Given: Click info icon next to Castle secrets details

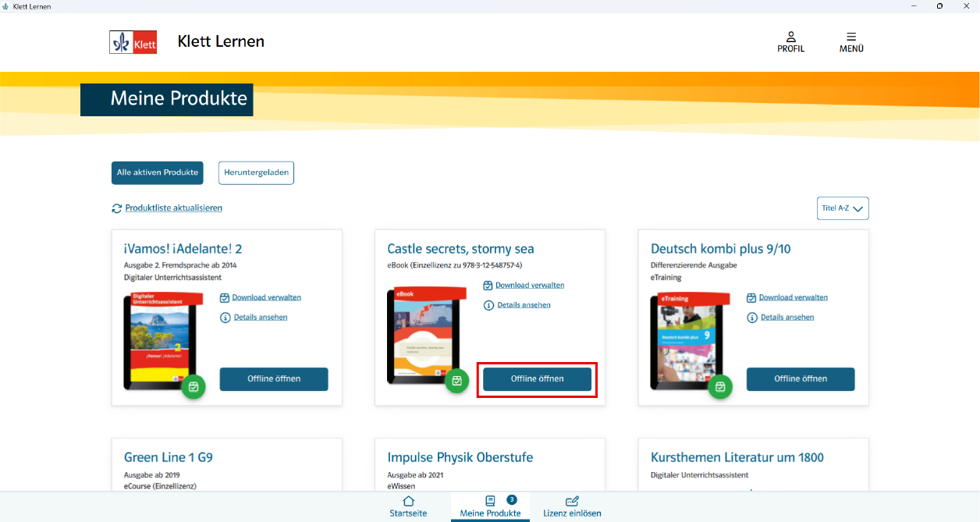Looking at the screenshot, I should [x=488, y=305].
